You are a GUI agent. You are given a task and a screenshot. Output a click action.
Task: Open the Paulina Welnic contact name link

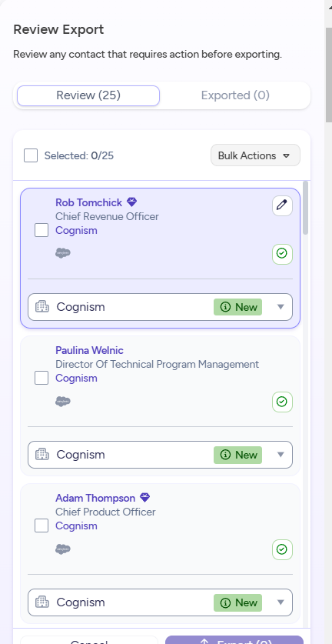point(89,350)
